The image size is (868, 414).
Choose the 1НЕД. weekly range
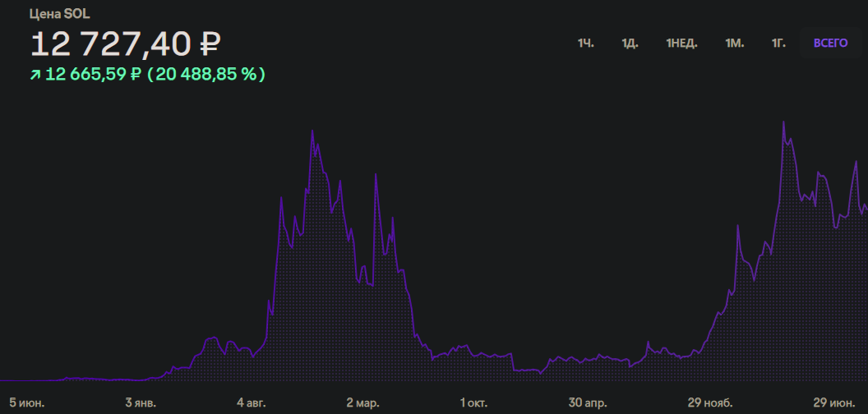tap(681, 44)
